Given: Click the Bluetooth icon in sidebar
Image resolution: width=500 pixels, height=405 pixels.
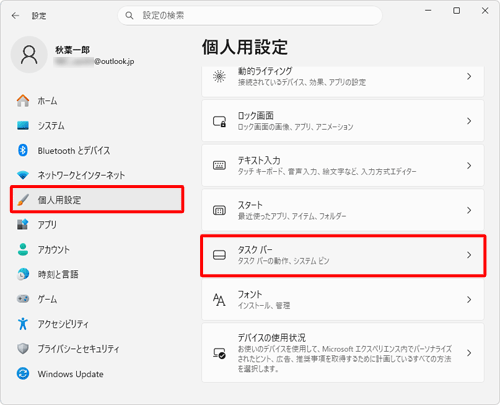Looking at the screenshot, I should tap(23, 150).
